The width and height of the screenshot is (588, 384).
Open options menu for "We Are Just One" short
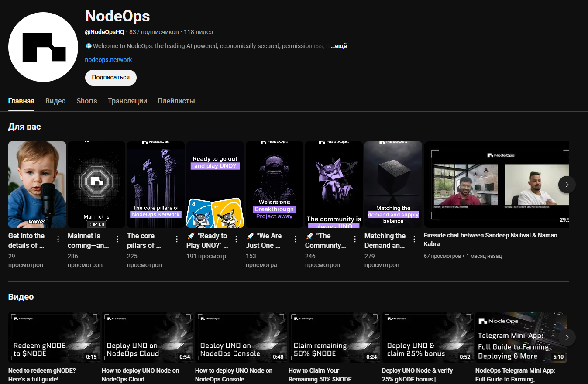(x=296, y=239)
